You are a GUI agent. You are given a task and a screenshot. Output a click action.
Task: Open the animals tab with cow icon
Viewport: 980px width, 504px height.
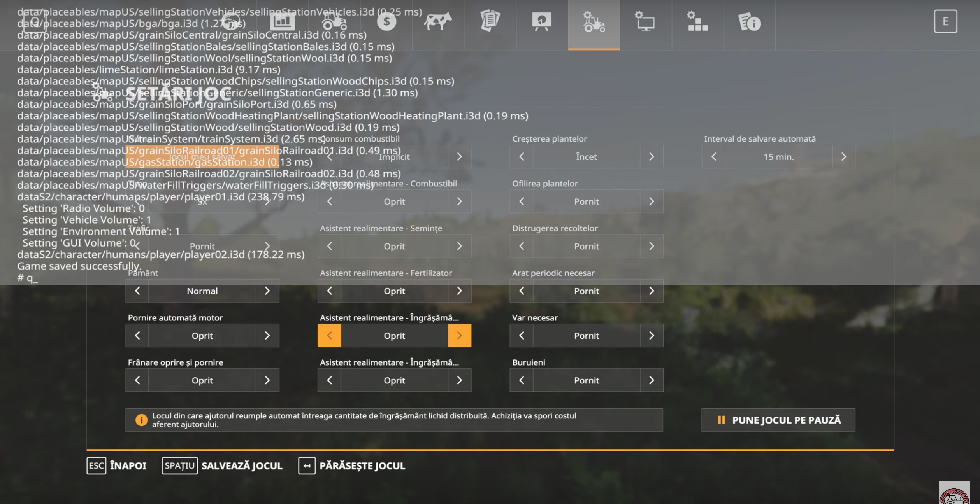[438, 21]
